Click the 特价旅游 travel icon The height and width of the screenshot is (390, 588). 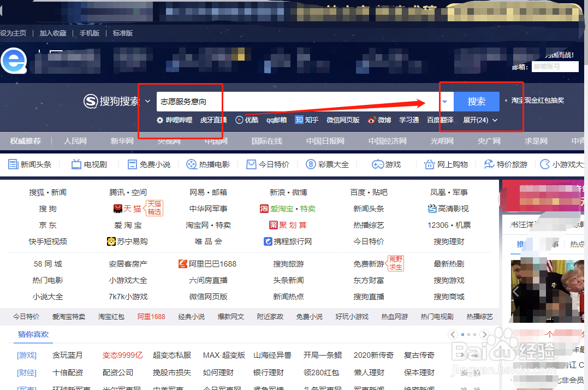[x=489, y=164]
